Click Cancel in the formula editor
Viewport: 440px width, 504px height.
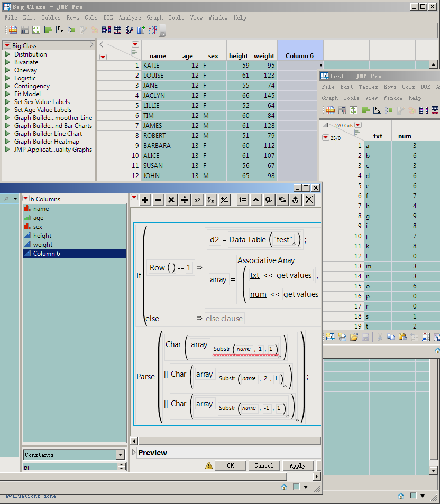pyautogui.click(x=264, y=465)
